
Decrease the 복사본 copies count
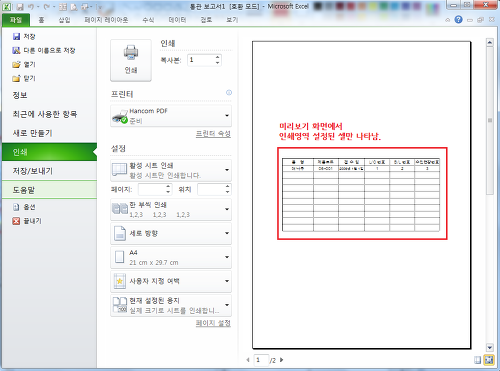pyautogui.click(x=217, y=63)
